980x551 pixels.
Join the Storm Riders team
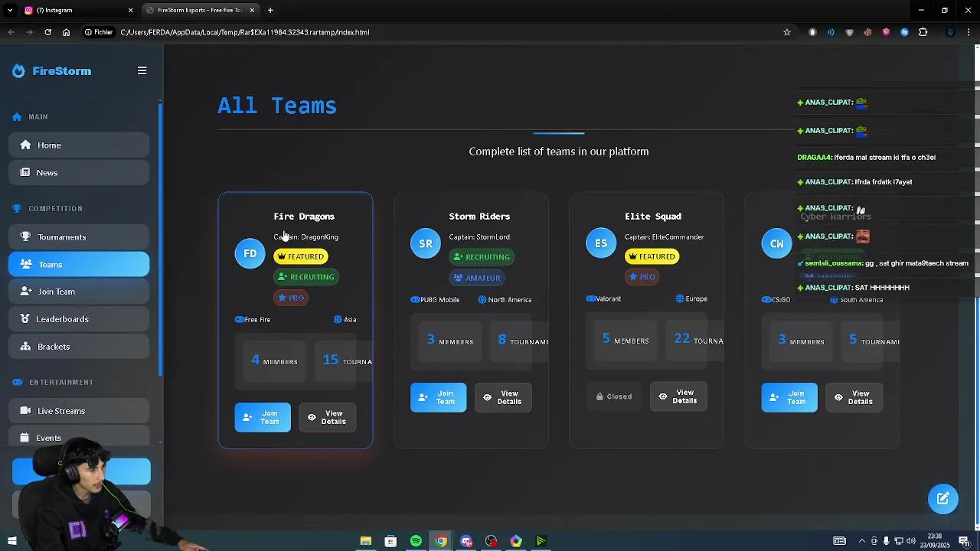click(x=438, y=397)
